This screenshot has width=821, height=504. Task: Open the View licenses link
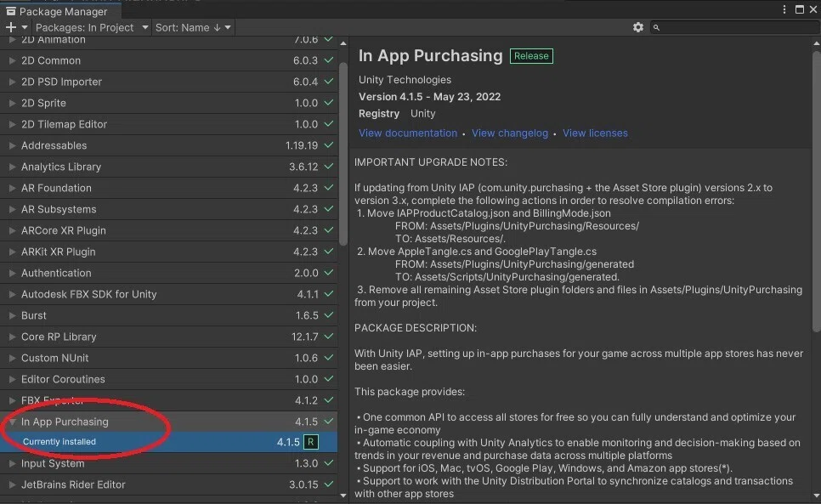[x=595, y=133]
